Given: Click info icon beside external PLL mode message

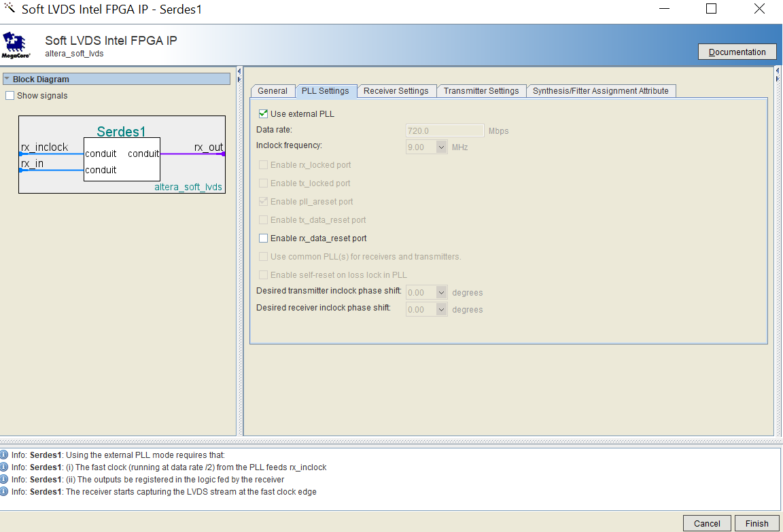Looking at the screenshot, I should point(4,455).
